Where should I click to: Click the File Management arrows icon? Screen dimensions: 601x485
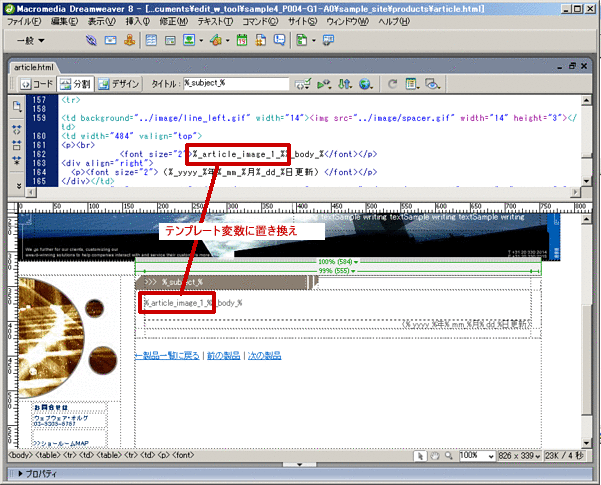pos(345,84)
